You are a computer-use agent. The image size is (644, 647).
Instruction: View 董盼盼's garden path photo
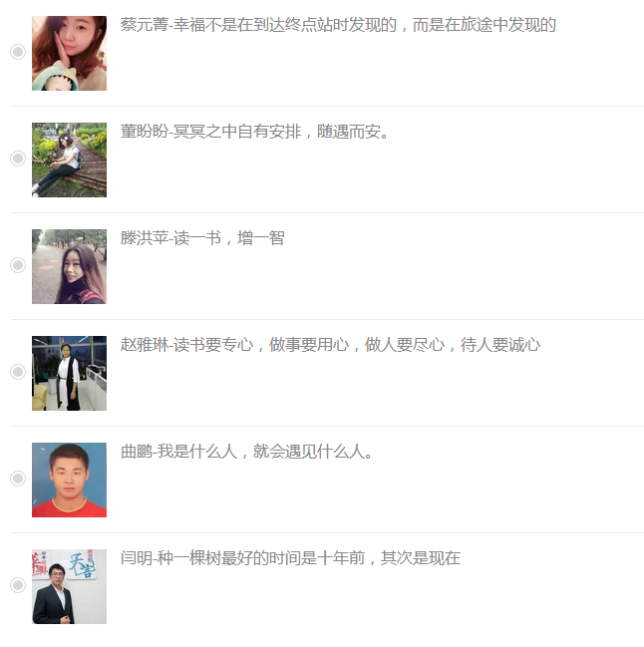click(70, 160)
